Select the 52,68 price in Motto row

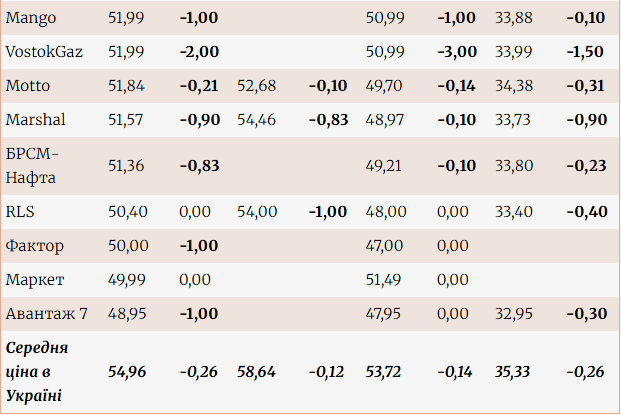point(256,86)
